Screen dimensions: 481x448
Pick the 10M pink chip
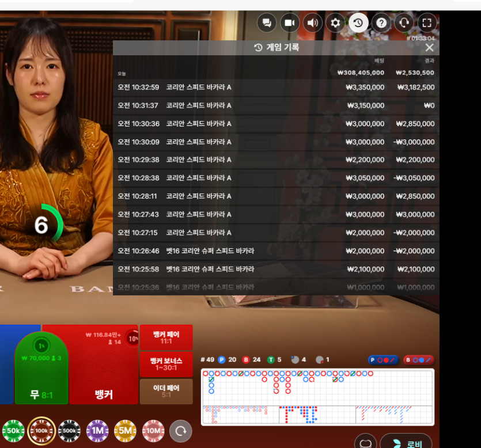[x=153, y=431]
